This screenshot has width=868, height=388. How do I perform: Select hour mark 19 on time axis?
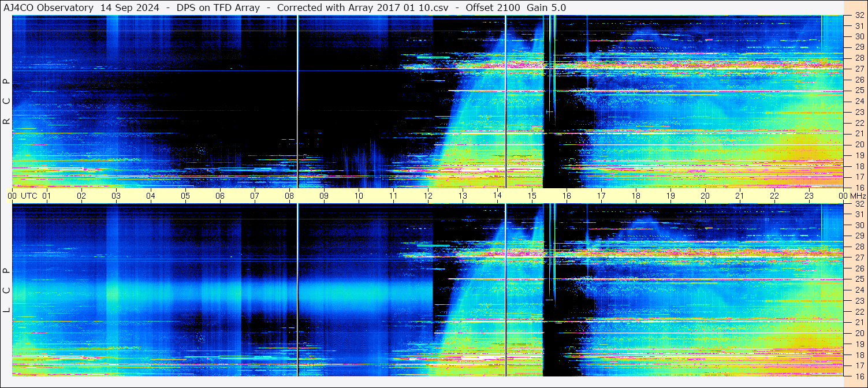(670, 196)
